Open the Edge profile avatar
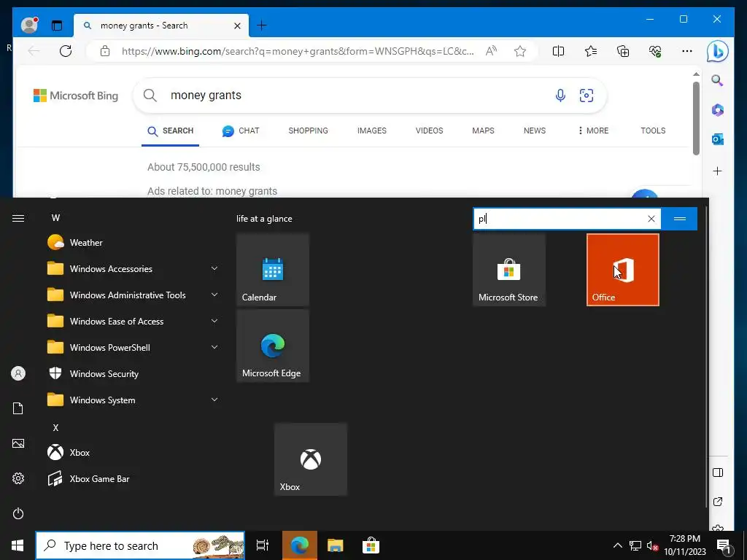747x560 pixels. (x=29, y=26)
